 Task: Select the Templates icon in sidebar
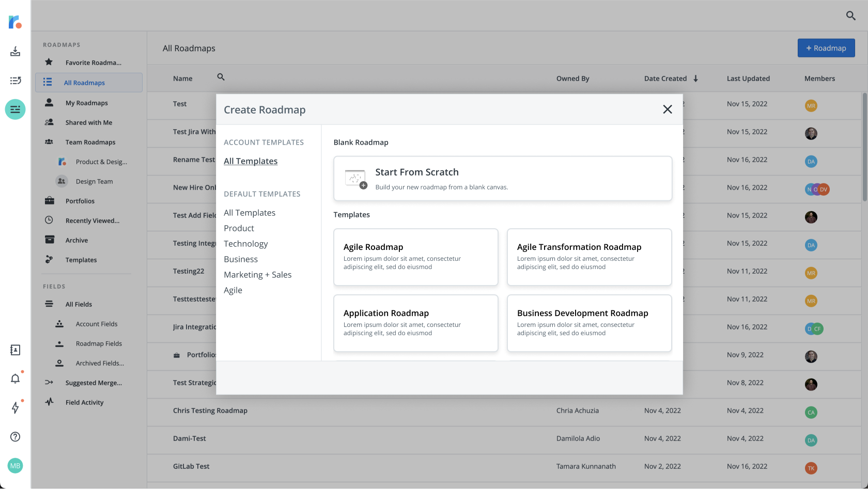[49, 259]
